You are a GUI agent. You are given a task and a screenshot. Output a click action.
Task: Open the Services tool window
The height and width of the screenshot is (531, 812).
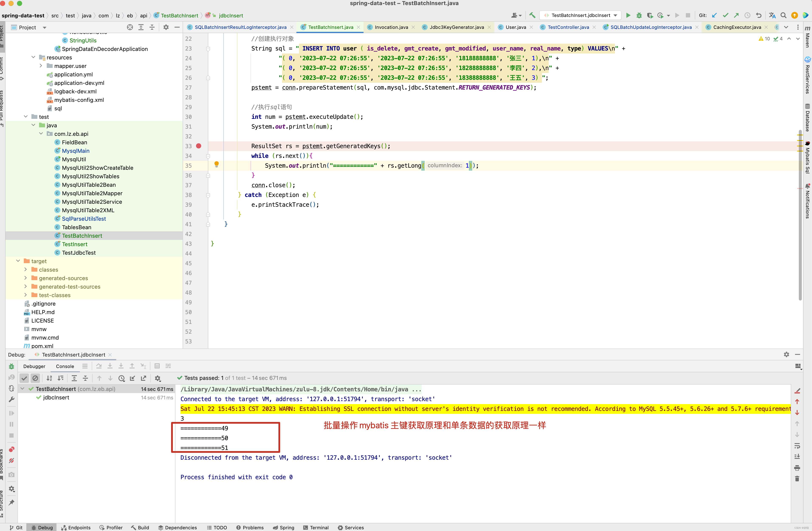[x=351, y=528]
